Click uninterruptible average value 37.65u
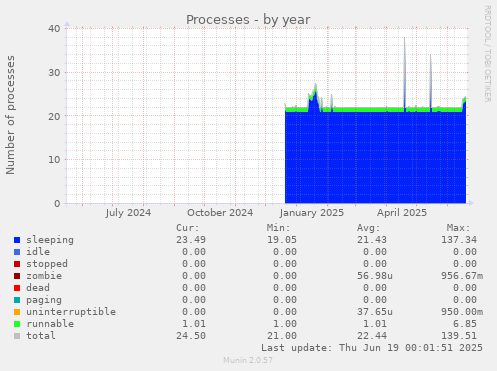Image resolution: width=497 pixels, height=371 pixels. coord(375,312)
